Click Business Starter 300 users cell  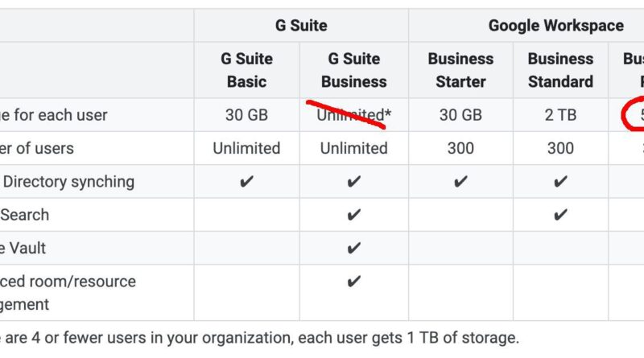(460, 148)
